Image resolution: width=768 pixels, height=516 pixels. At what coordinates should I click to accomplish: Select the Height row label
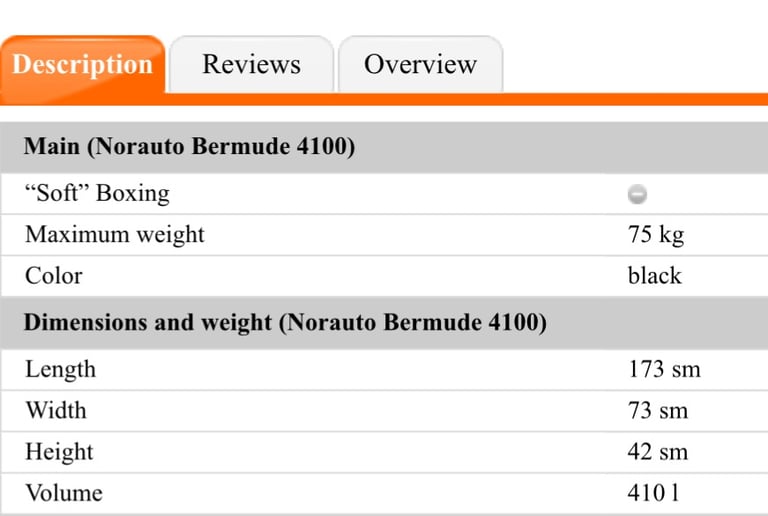pos(59,451)
